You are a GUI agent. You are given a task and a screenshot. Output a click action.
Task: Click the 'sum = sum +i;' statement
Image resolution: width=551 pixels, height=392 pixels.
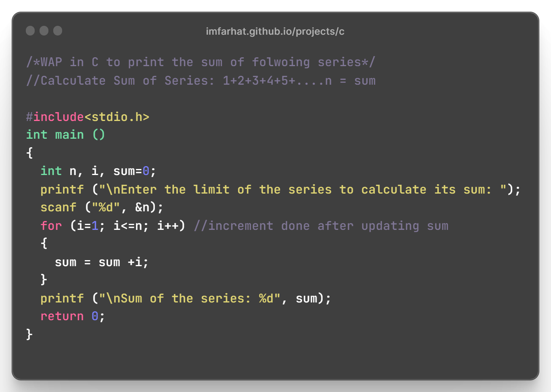click(x=102, y=262)
